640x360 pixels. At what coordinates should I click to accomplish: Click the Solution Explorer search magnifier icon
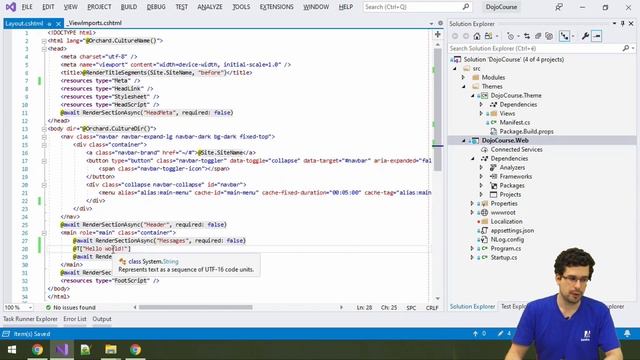pos(626,48)
